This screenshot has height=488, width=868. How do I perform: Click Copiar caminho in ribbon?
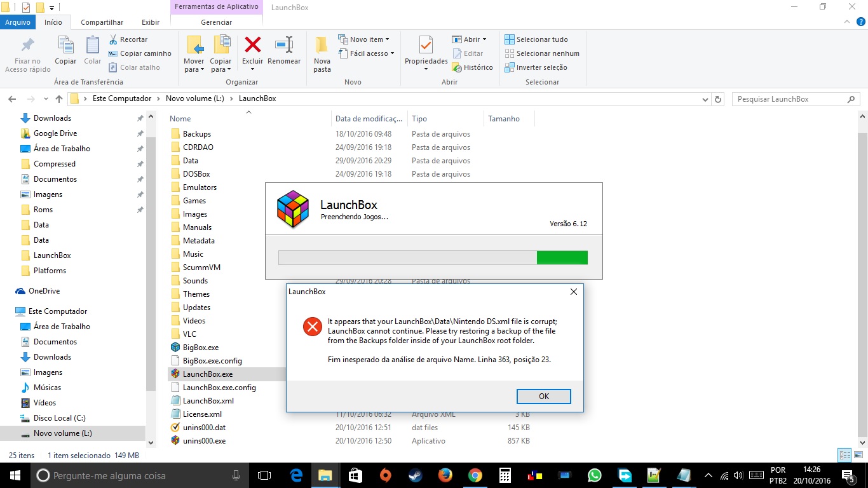coord(140,53)
